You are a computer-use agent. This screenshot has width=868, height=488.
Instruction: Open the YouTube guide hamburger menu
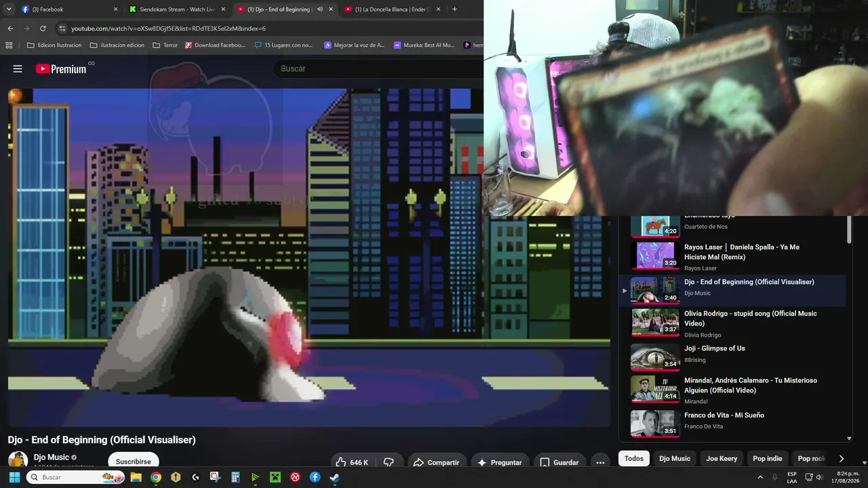(18, 68)
